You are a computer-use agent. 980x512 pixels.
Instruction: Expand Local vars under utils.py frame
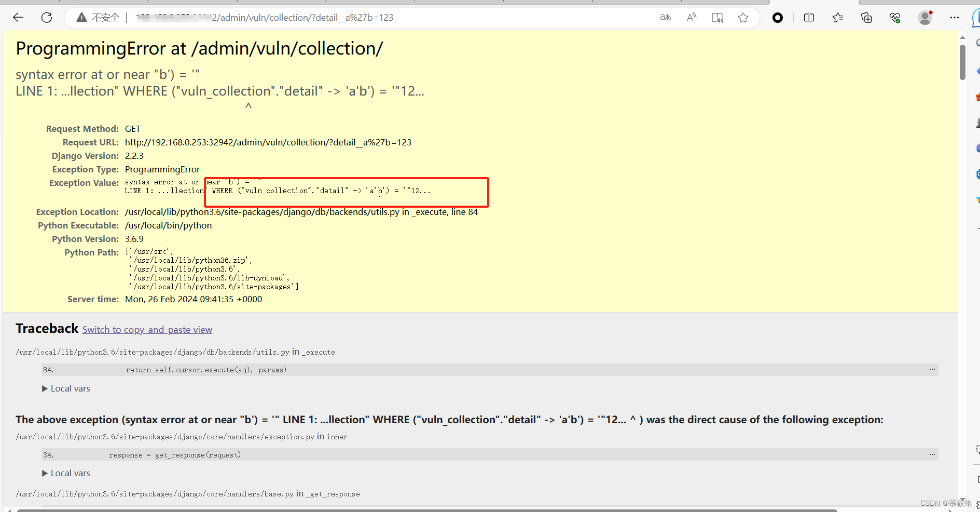point(66,388)
